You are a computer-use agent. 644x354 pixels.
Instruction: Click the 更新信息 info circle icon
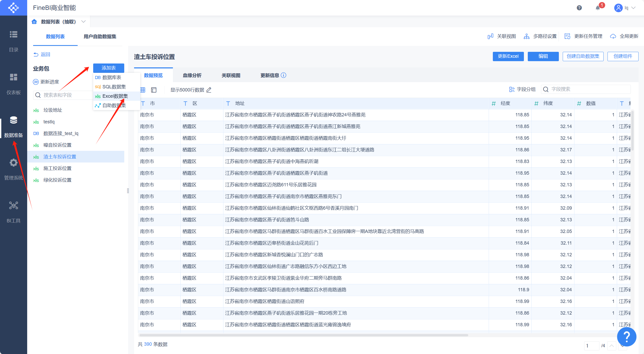[283, 75]
